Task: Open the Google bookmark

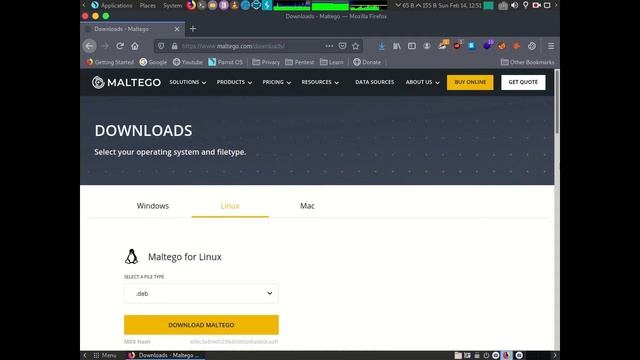Action: 153,62
